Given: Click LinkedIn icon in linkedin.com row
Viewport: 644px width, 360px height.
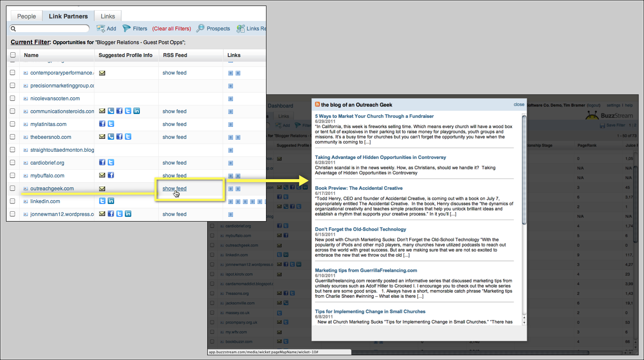Looking at the screenshot, I should [111, 201].
